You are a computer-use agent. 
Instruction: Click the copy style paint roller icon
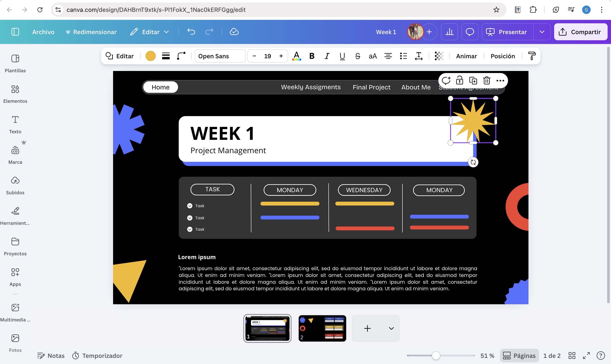pos(532,56)
